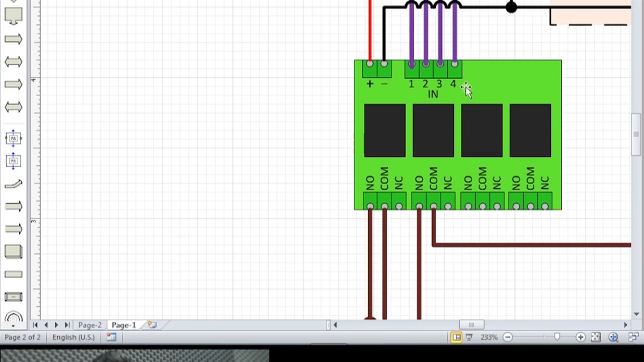
Task: Jump to the first page tab
Action: [x=35, y=325]
